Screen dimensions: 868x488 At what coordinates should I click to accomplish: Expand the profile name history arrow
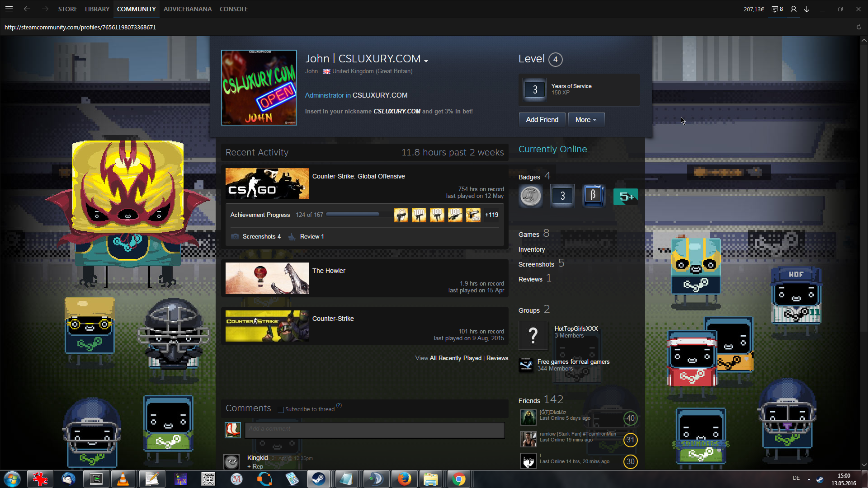click(x=426, y=61)
